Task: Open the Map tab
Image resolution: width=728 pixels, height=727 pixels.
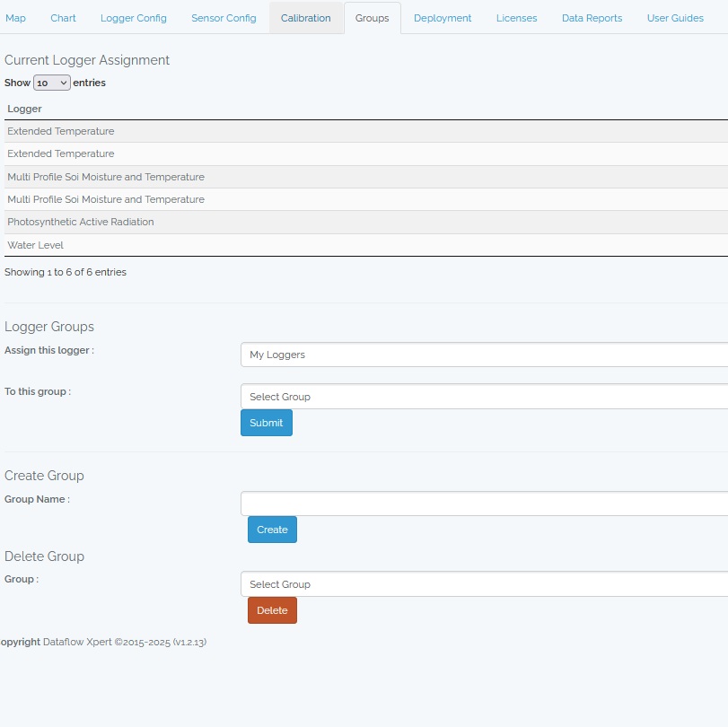Action: click(16, 18)
